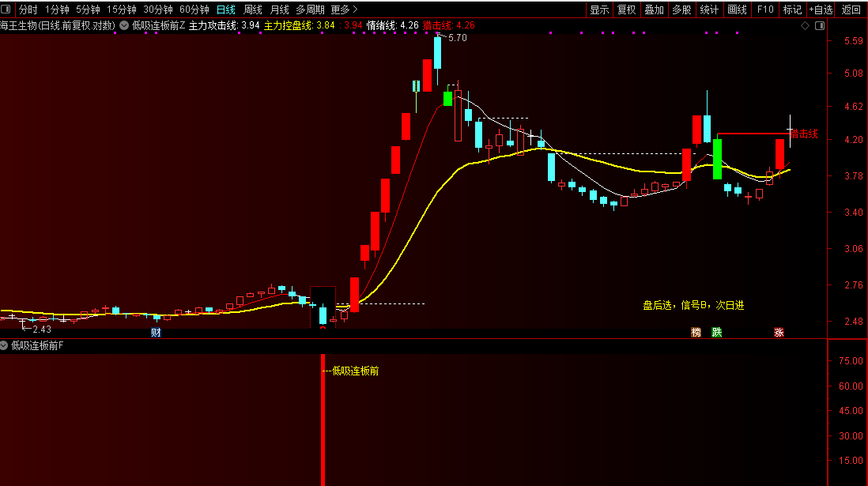Click the 低吸连板前 signal label
Viewport: 868px width, 486px height.
point(356,371)
